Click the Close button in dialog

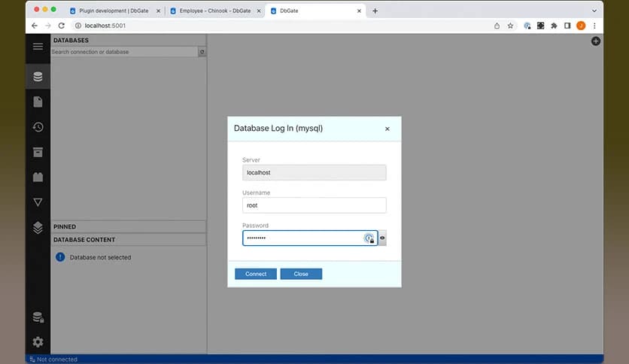pyautogui.click(x=301, y=274)
